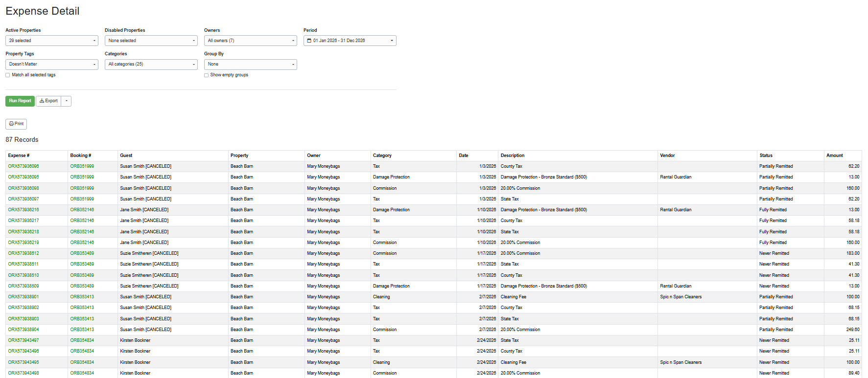Click the Never Remitted status in the 183.00 row
The height and width of the screenshot is (378, 868).
click(774, 253)
